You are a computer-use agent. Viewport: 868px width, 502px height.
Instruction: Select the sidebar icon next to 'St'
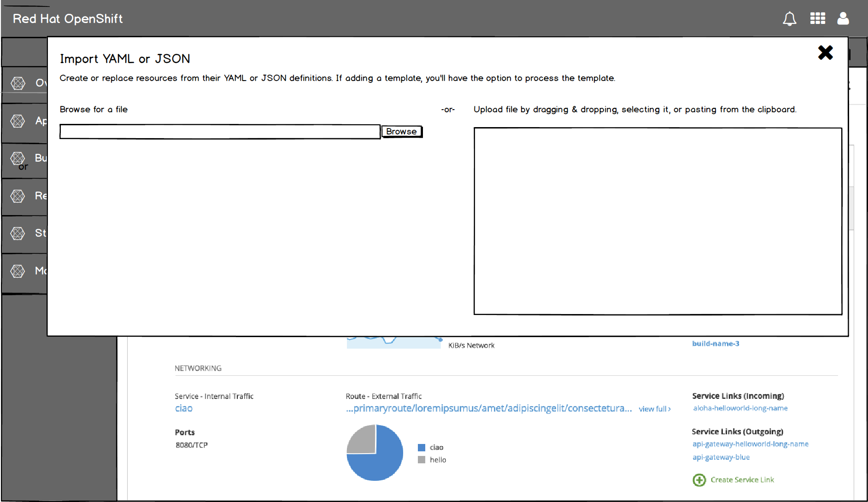pyautogui.click(x=18, y=233)
